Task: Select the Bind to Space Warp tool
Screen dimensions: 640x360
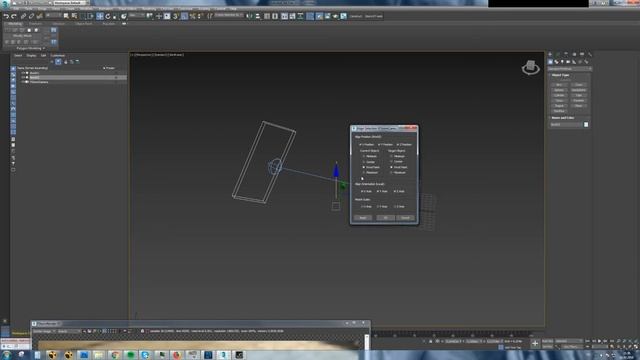Action: point(40,16)
